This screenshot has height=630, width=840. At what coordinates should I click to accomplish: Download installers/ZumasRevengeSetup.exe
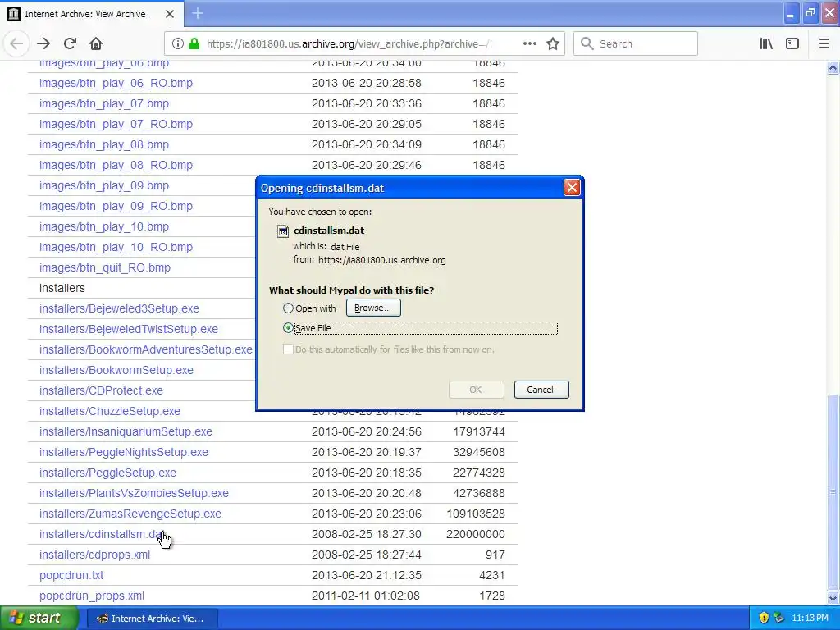click(x=130, y=514)
